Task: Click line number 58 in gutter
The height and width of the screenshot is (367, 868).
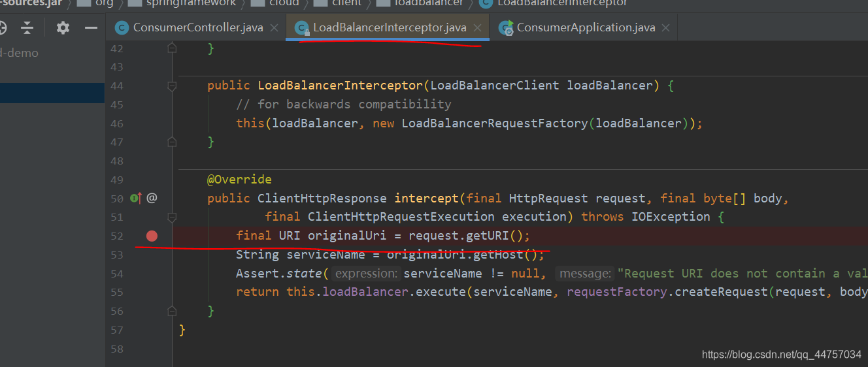Action: click(116, 349)
